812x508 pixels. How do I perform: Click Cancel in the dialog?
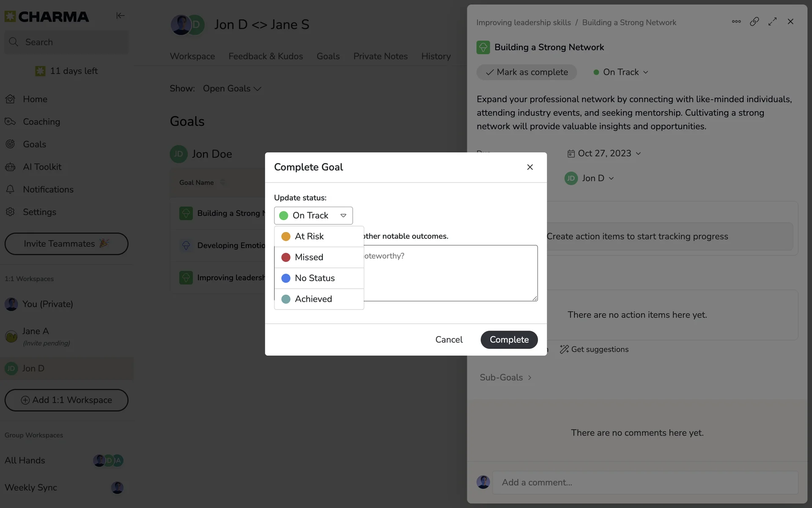449,340
